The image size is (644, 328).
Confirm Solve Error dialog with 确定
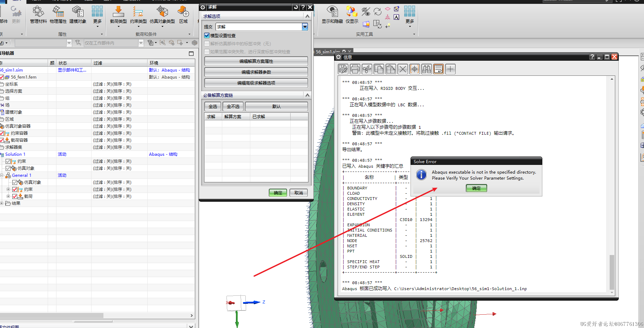pos(476,188)
